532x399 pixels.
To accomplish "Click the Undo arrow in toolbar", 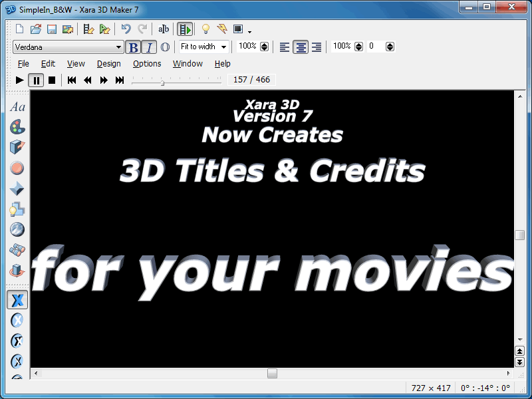I will click(x=126, y=29).
